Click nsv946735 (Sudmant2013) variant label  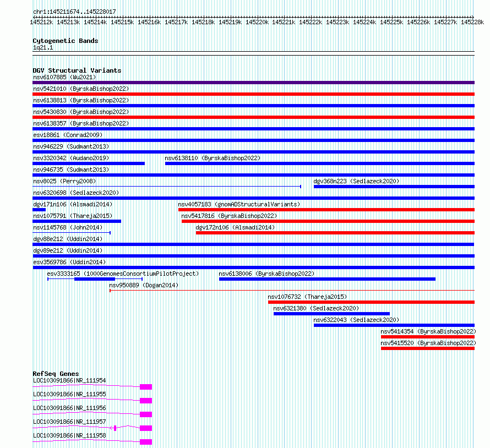tap(71, 170)
